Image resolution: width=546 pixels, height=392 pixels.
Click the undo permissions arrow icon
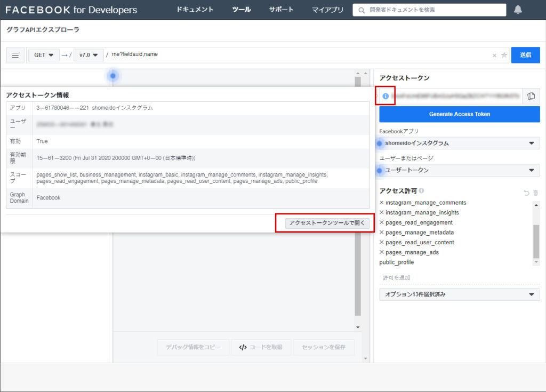(526, 193)
